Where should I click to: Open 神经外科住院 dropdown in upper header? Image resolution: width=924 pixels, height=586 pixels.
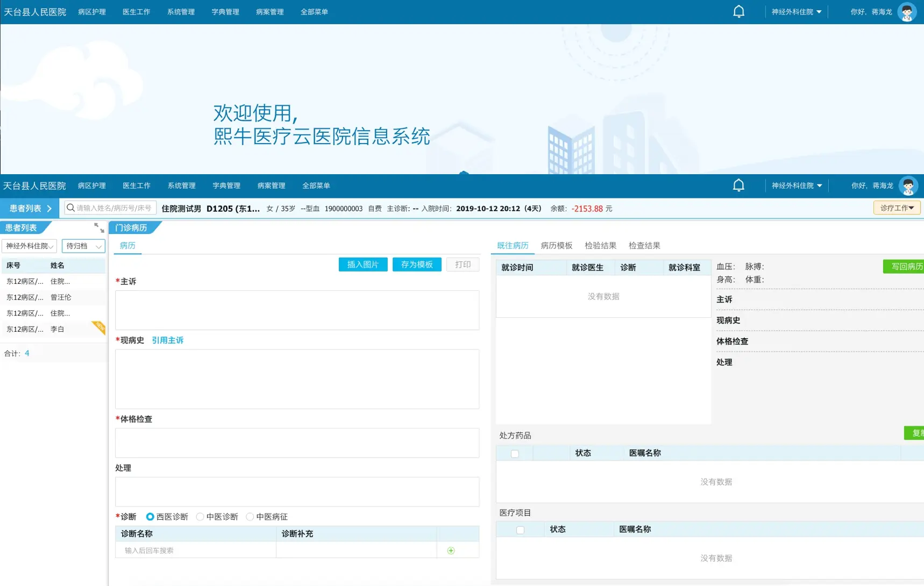tap(797, 12)
